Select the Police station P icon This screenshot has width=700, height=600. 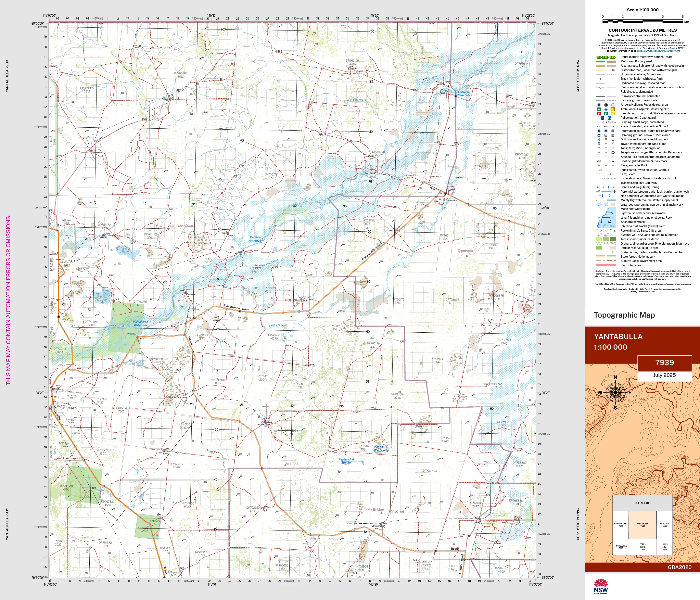point(602,118)
